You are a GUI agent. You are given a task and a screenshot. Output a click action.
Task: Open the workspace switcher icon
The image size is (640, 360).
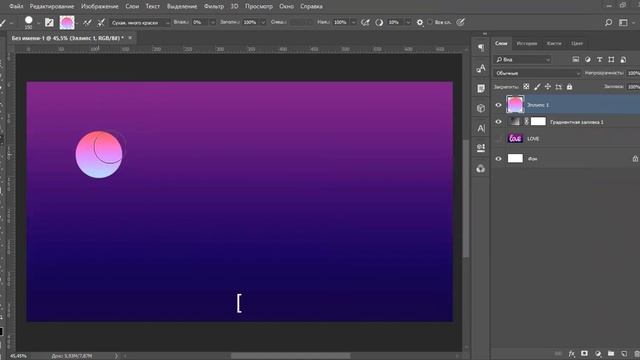pyautogui.click(x=623, y=22)
